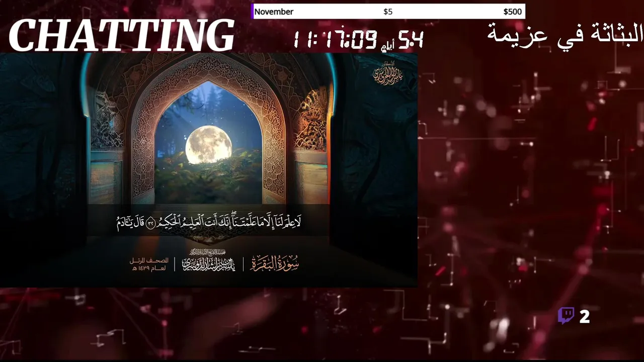Click the "$5" current amount text
Viewport: 644px width, 362px height.
(x=388, y=12)
